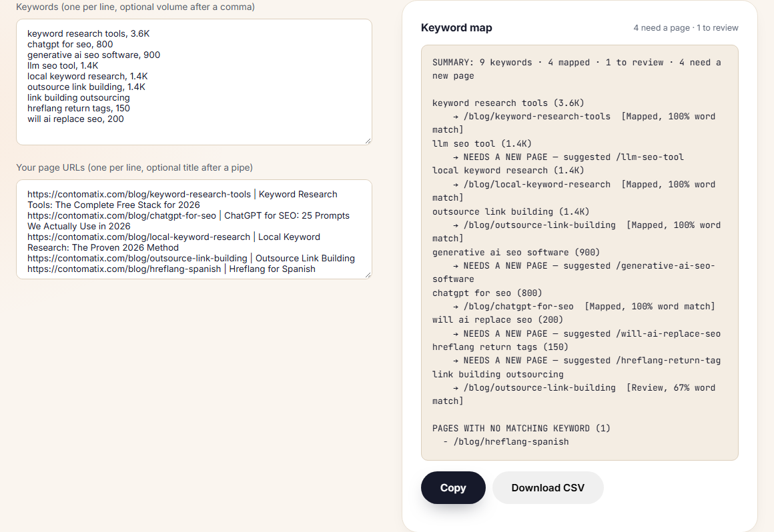The image size is (774, 532).
Task: Click 'keyword research tools (3.6K)' in the output
Action: 508,103
